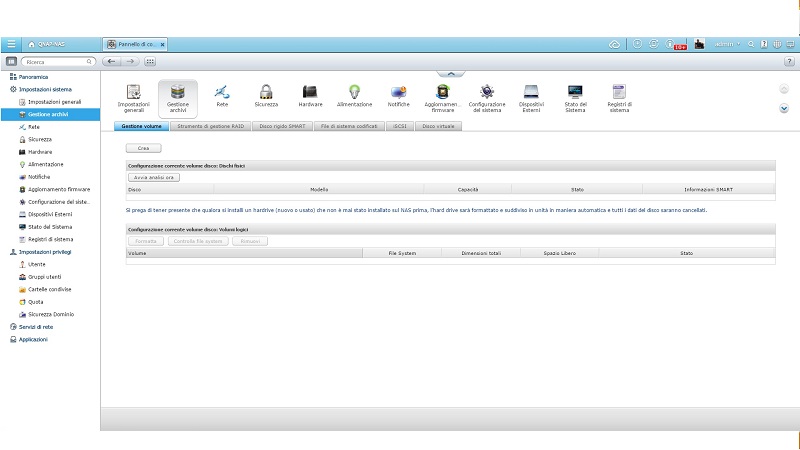Open the admin user dropdown
Image resolution: width=800 pixels, height=450 pixels.
pyautogui.click(x=728, y=44)
